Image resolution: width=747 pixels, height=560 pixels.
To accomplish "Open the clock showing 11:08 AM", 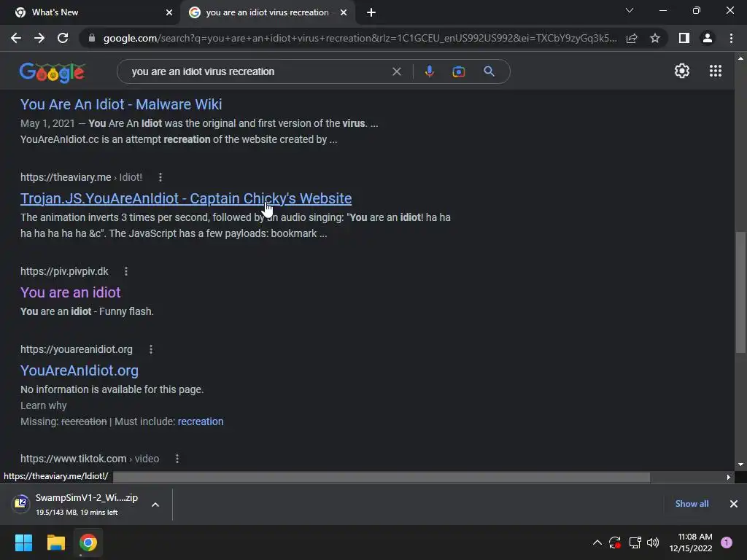I will [691, 542].
